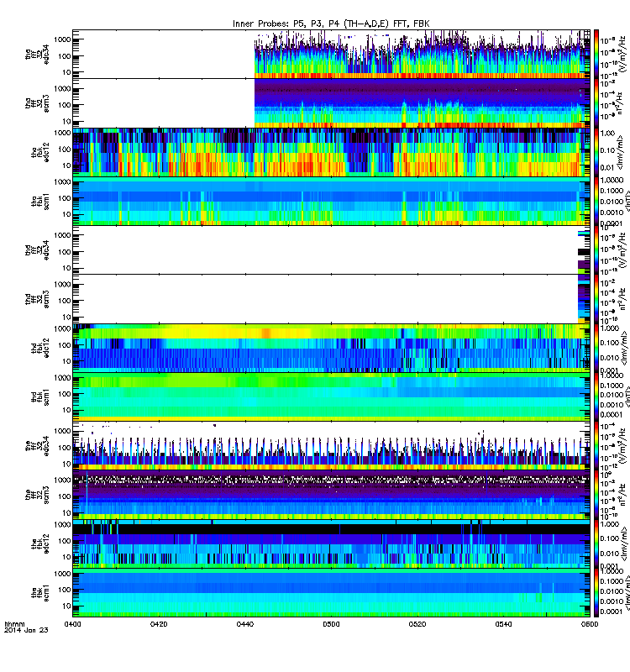Click the color bar of thd fff edc34 panel
The image size is (630, 672).
pyautogui.click(x=596, y=249)
